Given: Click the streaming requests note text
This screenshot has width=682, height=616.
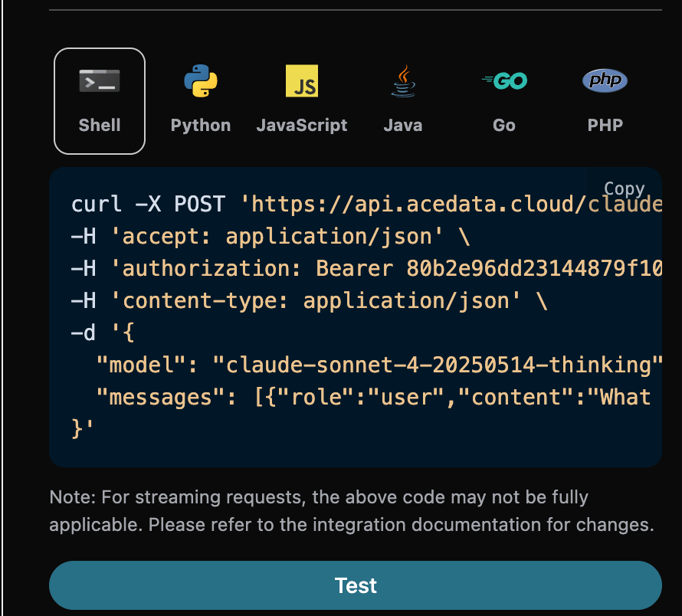Looking at the screenshot, I should pos(352,511).
